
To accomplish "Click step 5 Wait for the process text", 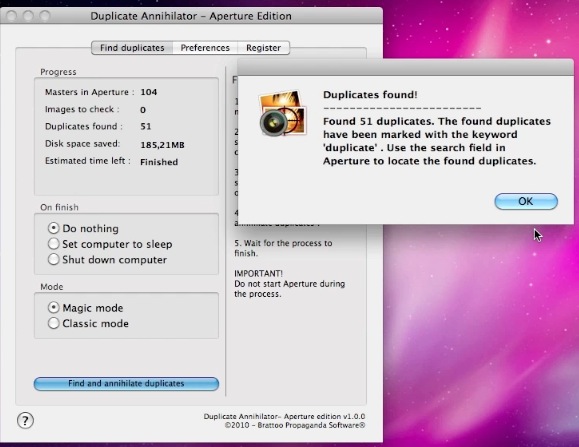I will pos(283,248).
